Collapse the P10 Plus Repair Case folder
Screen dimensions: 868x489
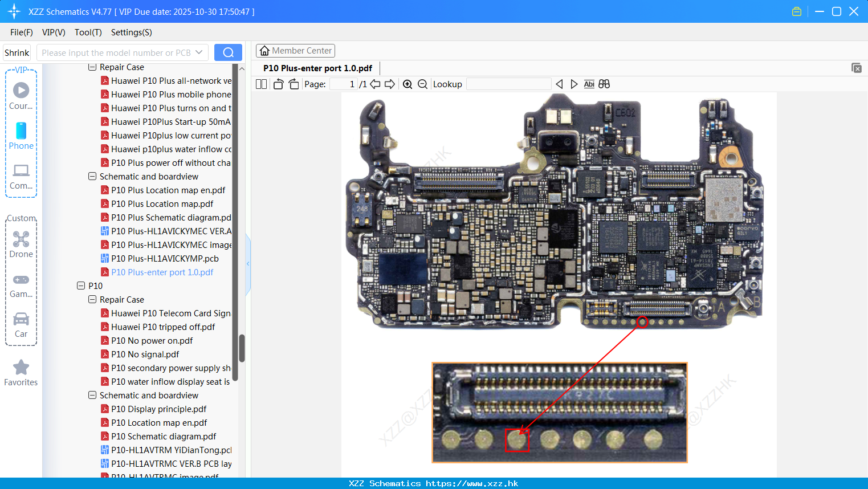point(92,67)
